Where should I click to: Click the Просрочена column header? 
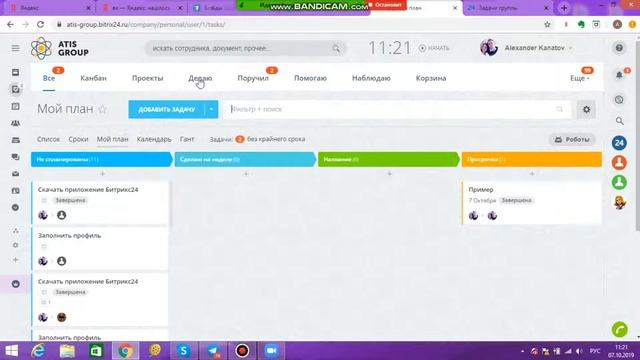531,159
